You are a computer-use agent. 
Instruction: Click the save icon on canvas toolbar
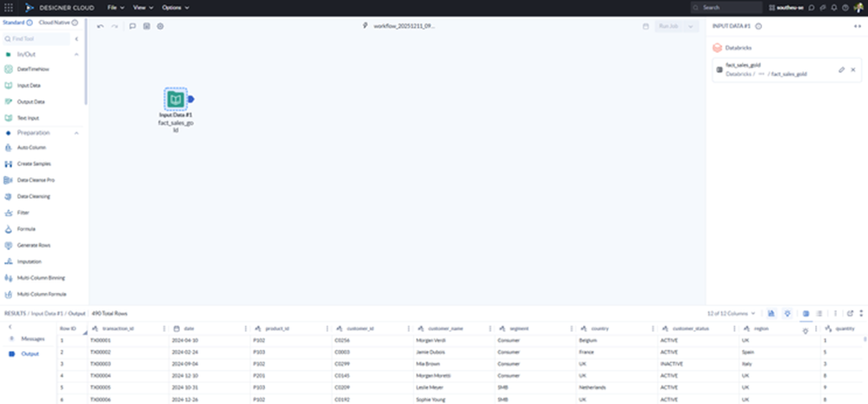[x=147, y=26]
